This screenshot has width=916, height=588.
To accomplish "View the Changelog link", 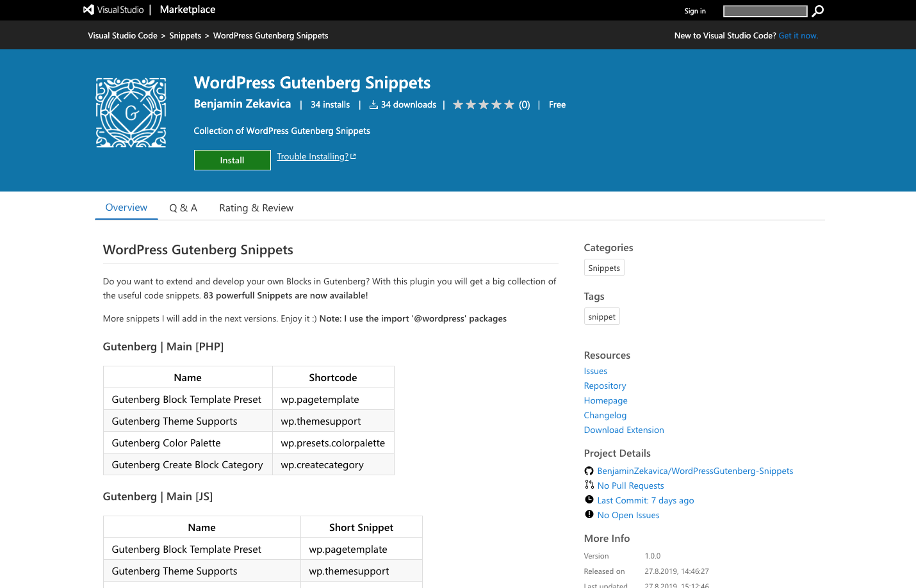I will point(605,415).
